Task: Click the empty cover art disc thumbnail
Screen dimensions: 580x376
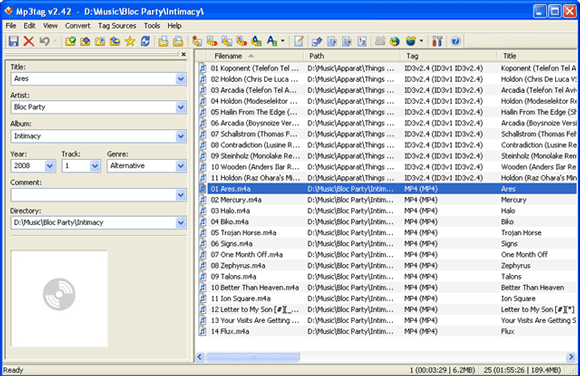Action: pyautogui.click(x=59, y=298)
